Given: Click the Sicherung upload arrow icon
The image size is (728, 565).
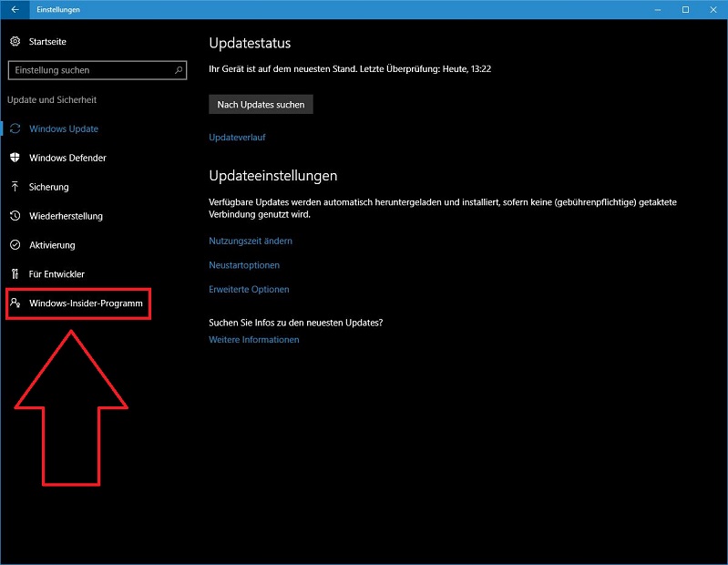Looking at the screenshot, I should [15, 187].
